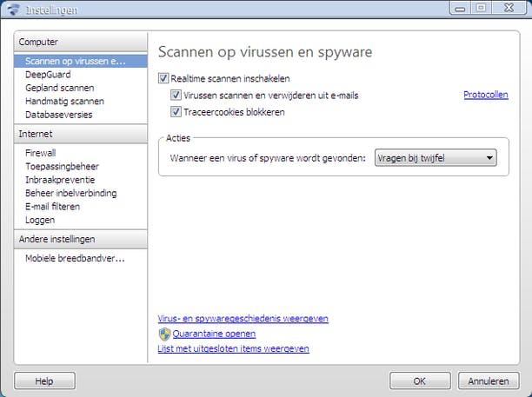Select E-mail filteren in sidebar
The height and width of the screenshot is (397, 532).
click(x=52, y=206)
